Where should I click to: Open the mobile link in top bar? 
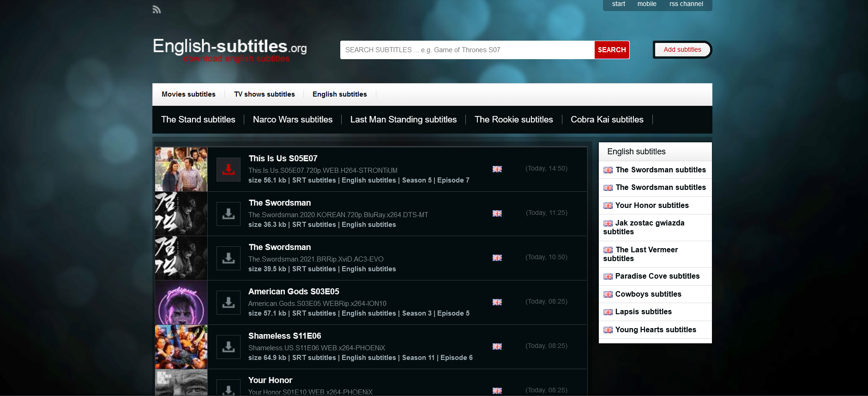point(647,4)
